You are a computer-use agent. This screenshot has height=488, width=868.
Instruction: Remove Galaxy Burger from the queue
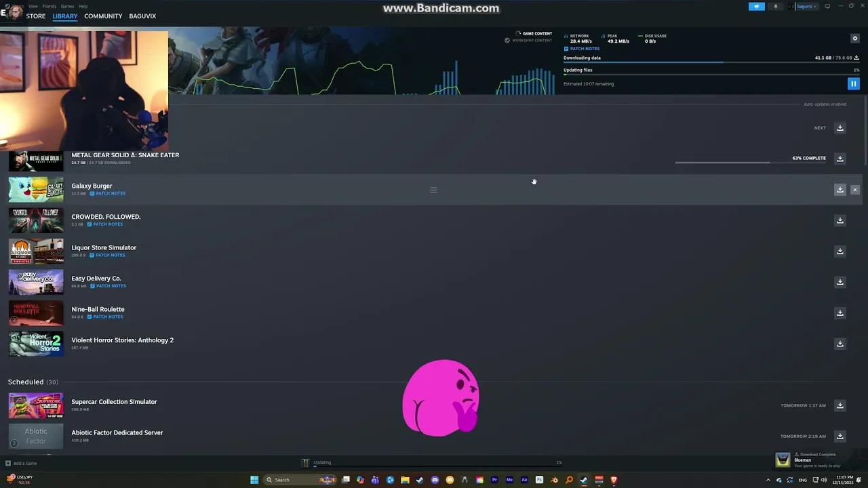pos(854,190)
